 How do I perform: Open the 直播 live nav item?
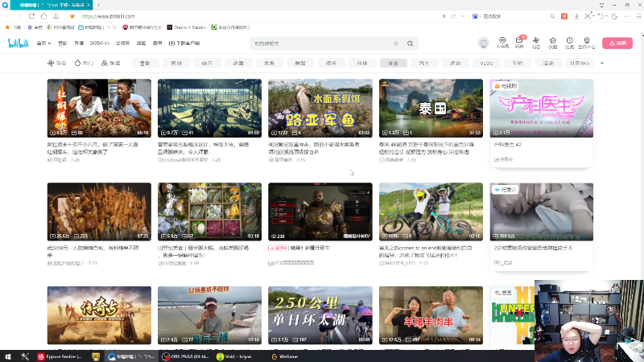coord(78,43)
